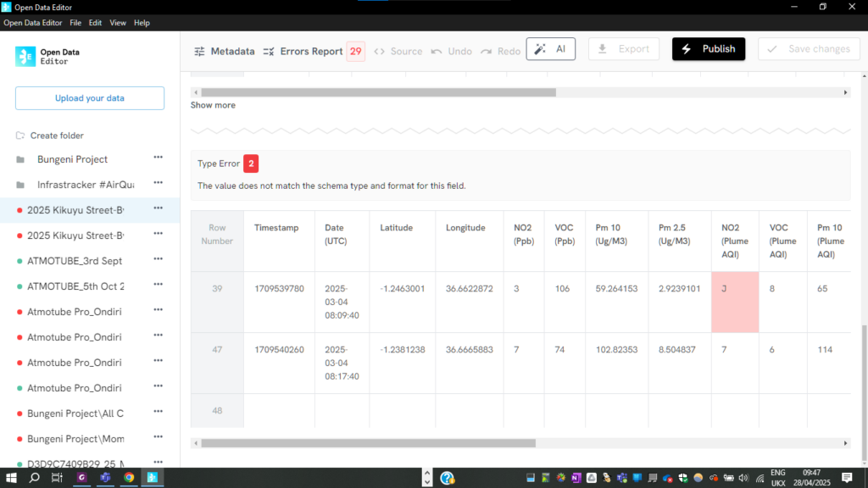Click Create folder
The height and width of the screenshot is (488, 868).
pos(50,136)
